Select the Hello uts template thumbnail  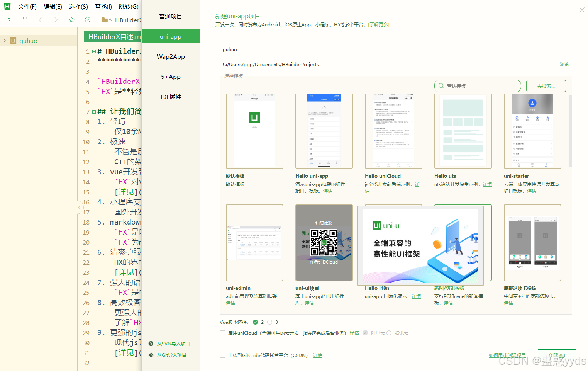pyautogui.click(x=463, y=131)
